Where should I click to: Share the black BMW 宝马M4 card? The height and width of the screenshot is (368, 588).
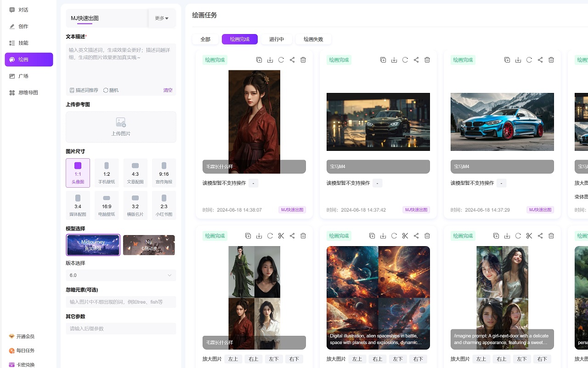416,60
